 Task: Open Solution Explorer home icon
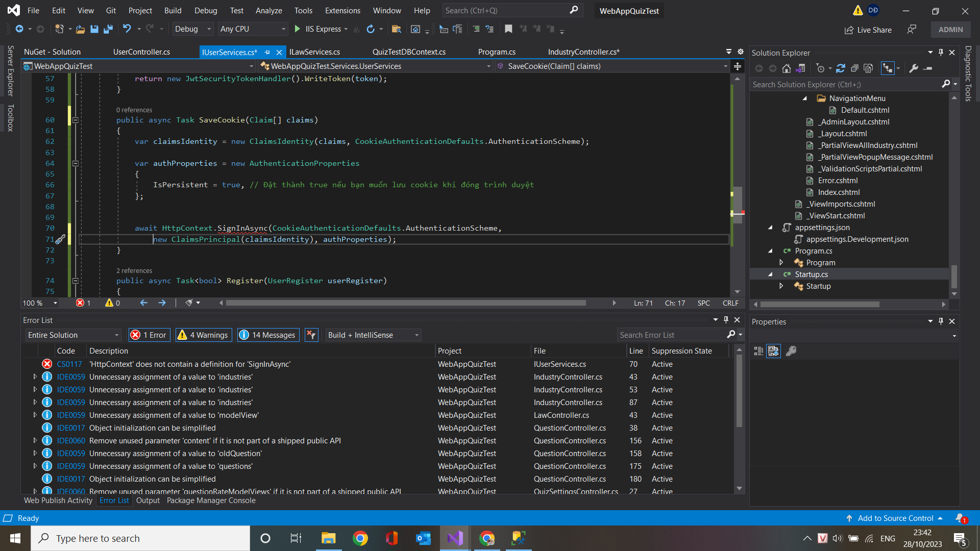[787, 68]
